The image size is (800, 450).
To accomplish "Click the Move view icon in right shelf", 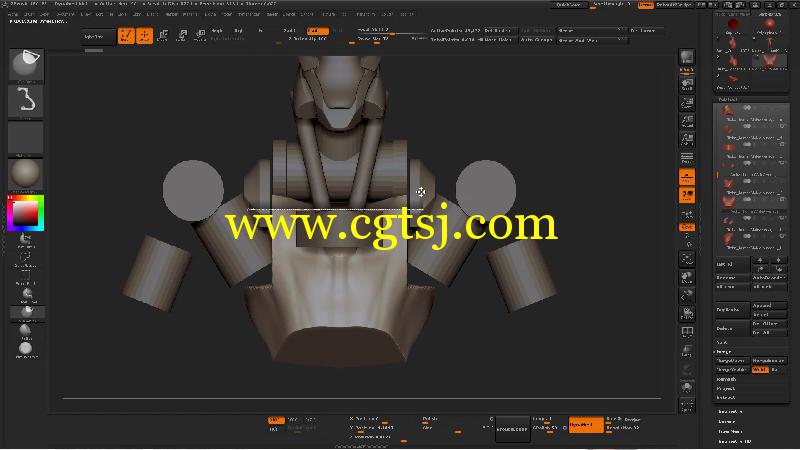I will (687, 278).
